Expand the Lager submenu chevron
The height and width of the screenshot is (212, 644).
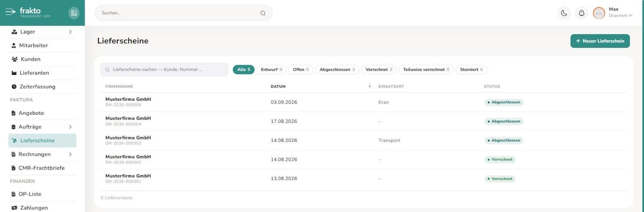(70, 32)
